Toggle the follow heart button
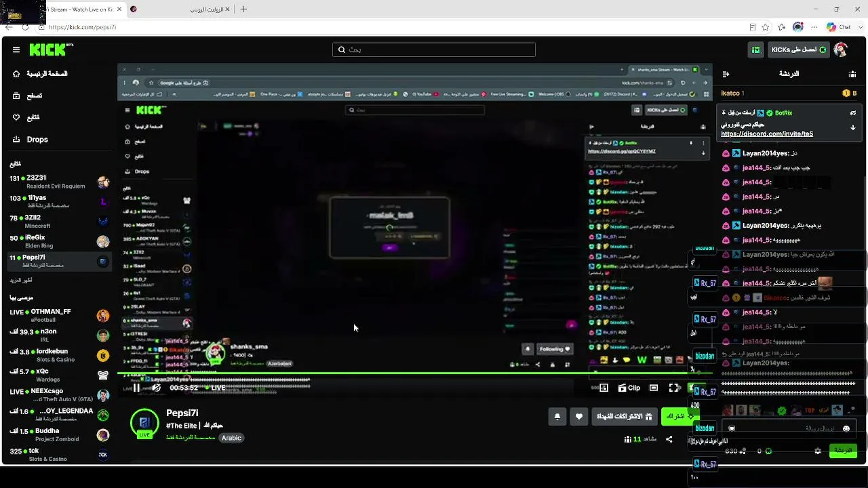Viewport: 868px width, 488px height. [x=578, y=417]
